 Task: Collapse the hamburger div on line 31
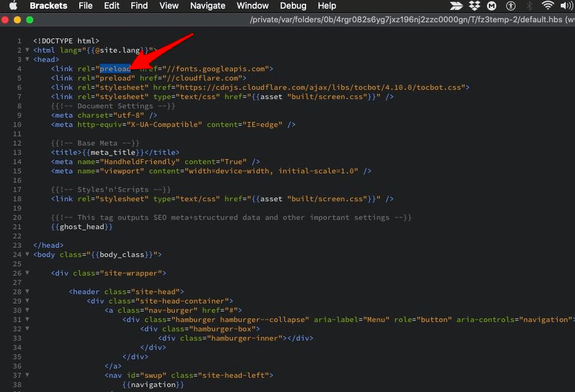pyautogui.click(x=27, y=319)
